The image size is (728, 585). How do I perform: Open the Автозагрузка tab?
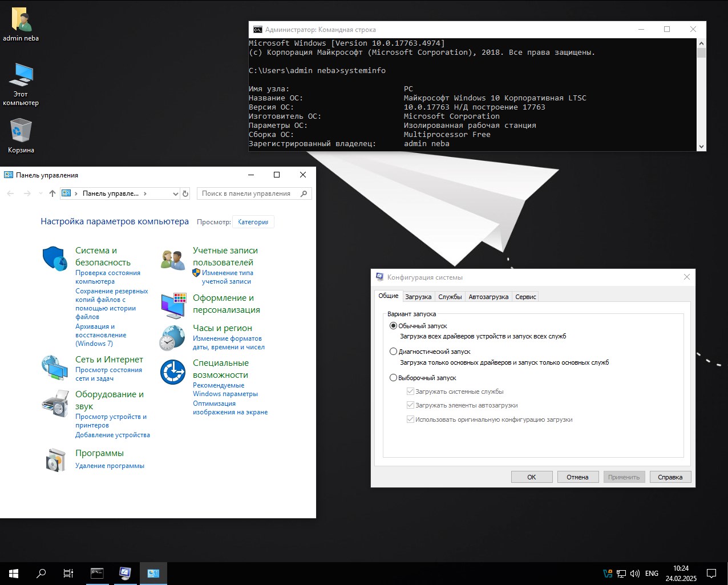pyautogui.click(x=488, y=297)
